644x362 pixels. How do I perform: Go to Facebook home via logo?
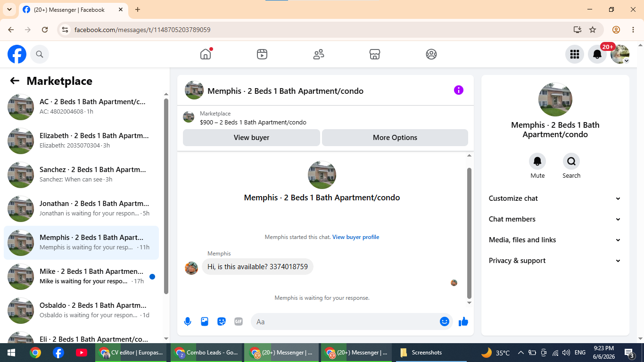17,54
